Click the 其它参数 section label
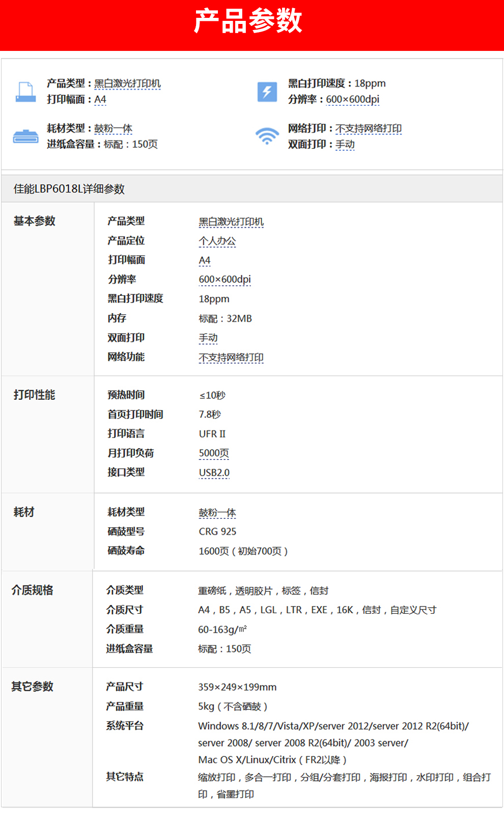The image size is (504, 819). tap(33, 687)
